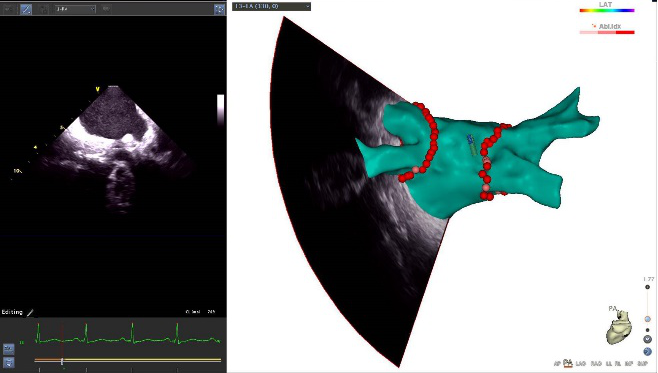Select the RAO view orientation
This screenshot has height=373, width=658.
pos(596,364)
